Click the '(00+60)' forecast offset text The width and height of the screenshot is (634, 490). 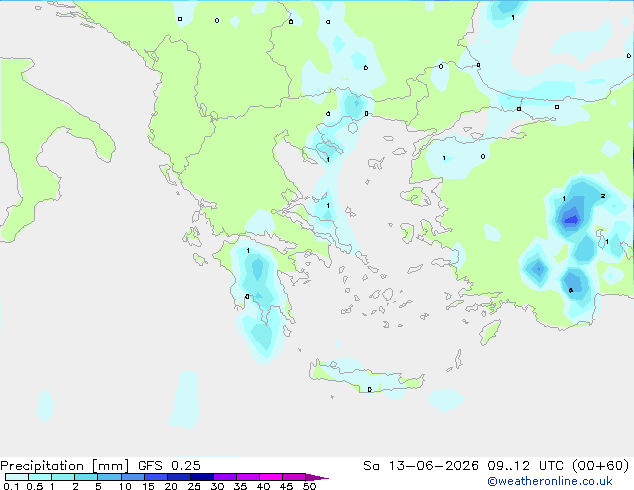coord(600,466)
